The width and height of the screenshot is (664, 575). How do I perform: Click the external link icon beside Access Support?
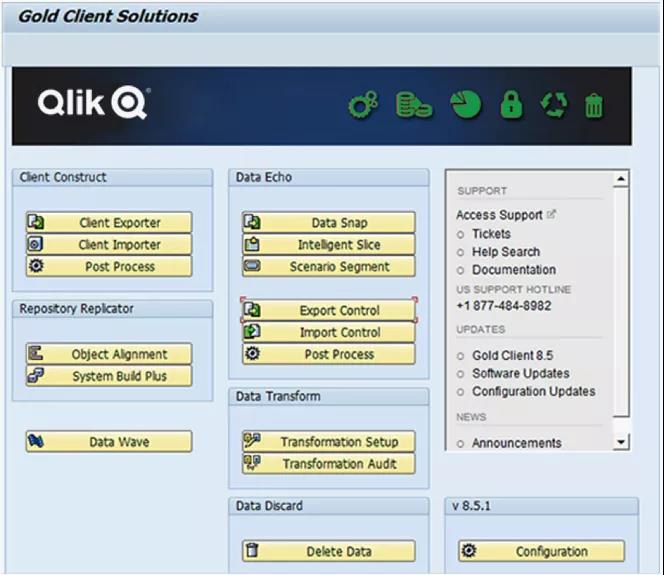tap(551, 214)
